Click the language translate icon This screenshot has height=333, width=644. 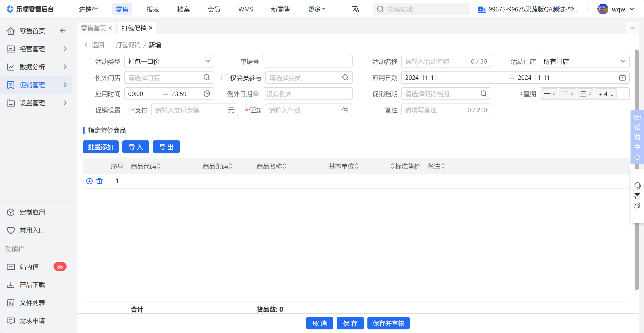pyautogui.click(x=356, y=9)
